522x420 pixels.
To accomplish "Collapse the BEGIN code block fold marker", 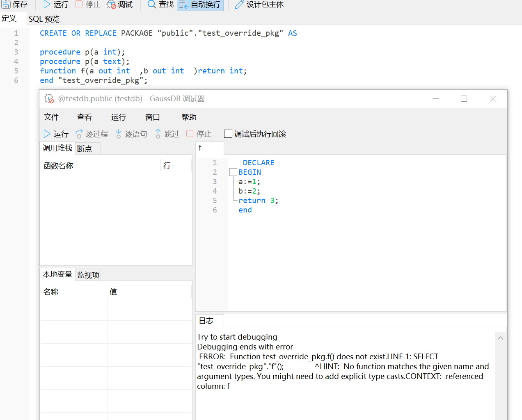I will pos(233,172).
